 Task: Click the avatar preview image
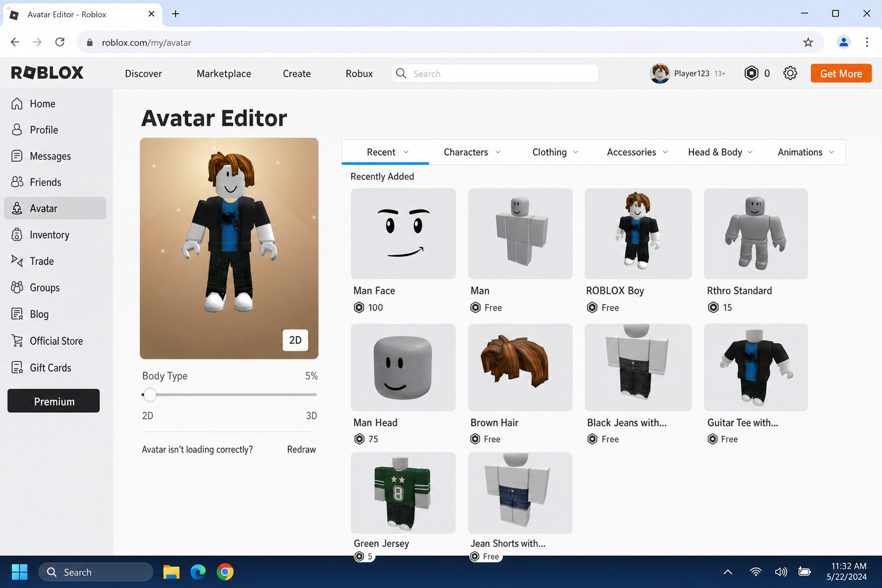click(x=229, y=248)
